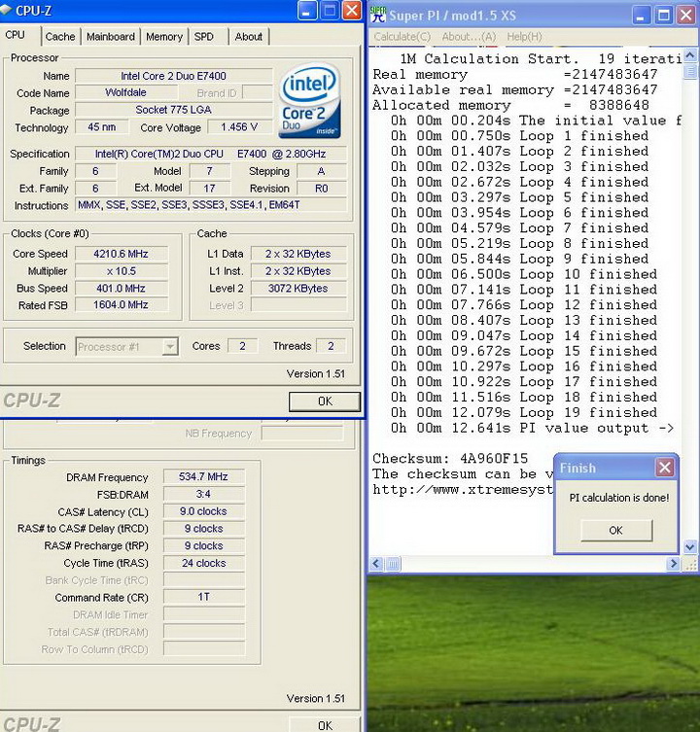The height and width of the screenshot is (732, 700).
Task: Open the SPD tab
Action: pos(204,36)
